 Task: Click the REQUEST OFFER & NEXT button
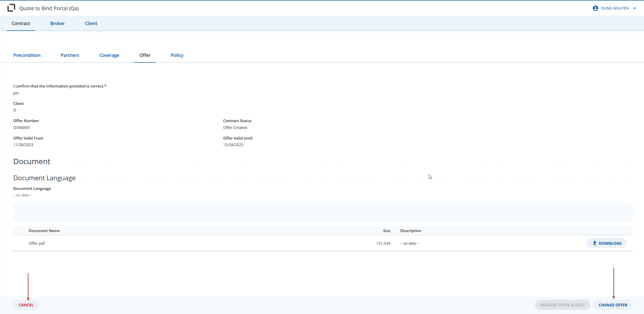point(562,305)
